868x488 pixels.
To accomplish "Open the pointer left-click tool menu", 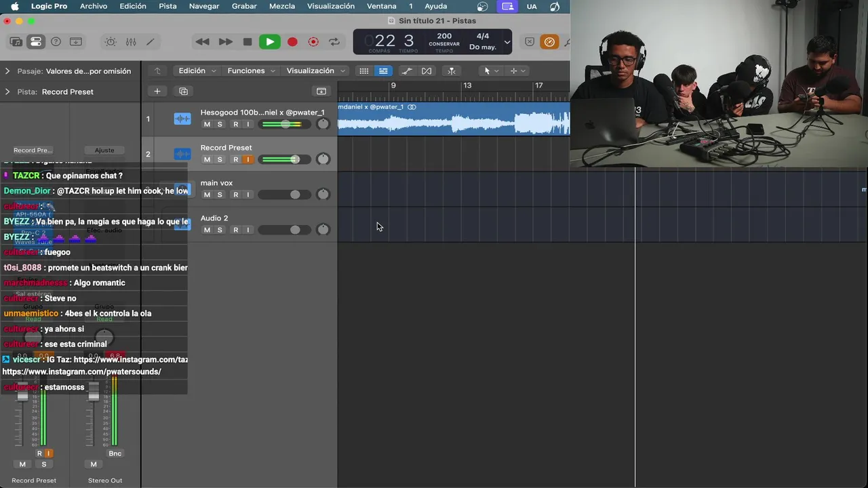I will (491, 71).
